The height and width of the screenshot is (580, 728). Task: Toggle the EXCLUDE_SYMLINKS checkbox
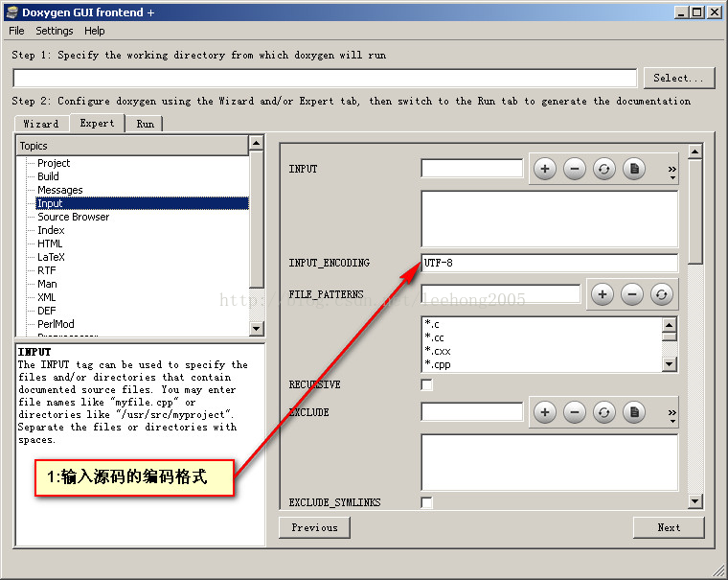(426, 502)
